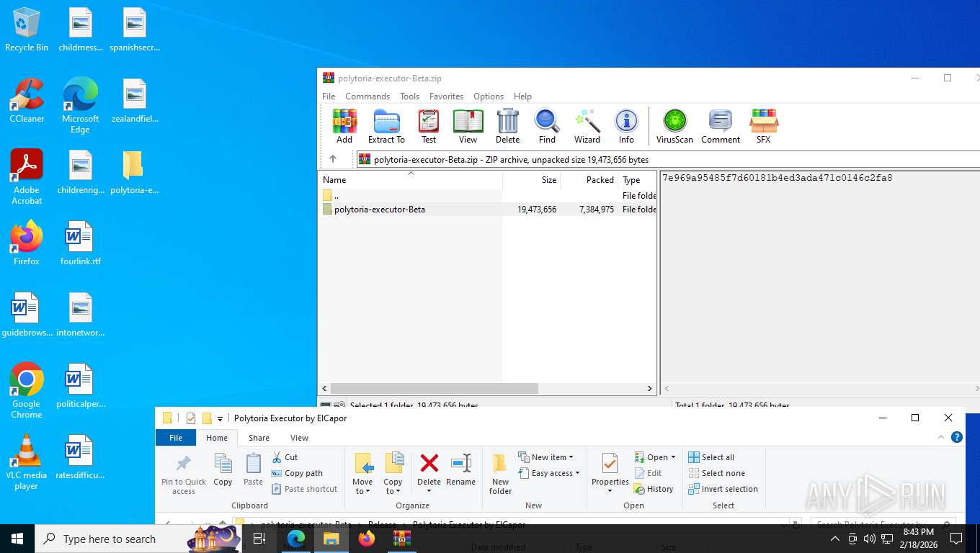Open the Delete dropdown arrow in Explorer ribbon
Viewport: 980px width, 553px height.
[429, 492]
